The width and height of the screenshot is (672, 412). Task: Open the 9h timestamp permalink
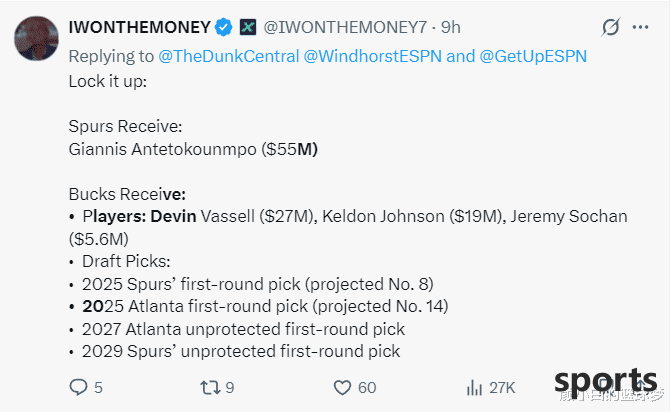[451, 27]
